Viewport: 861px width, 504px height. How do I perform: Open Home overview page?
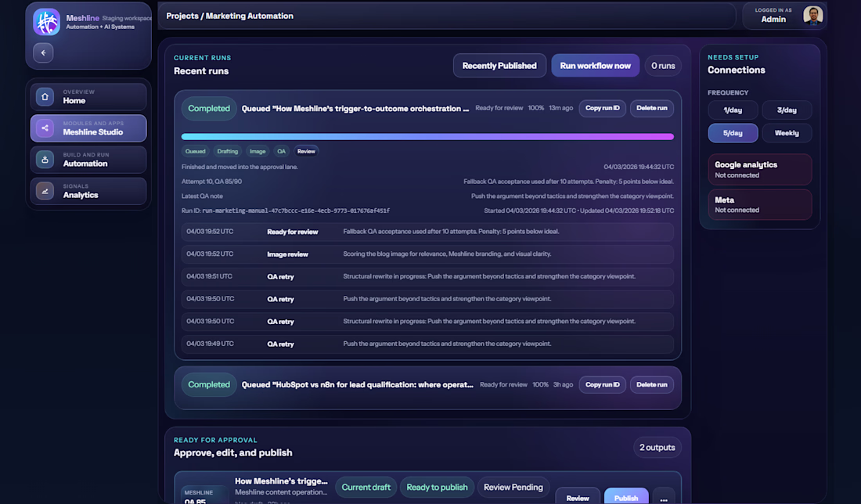[88, 96]
